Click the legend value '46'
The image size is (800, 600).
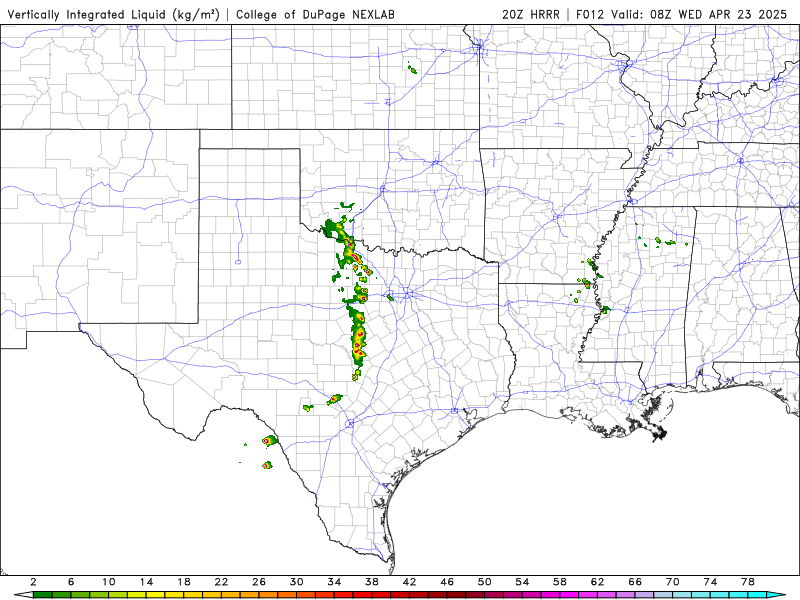[x=447, y=582]
